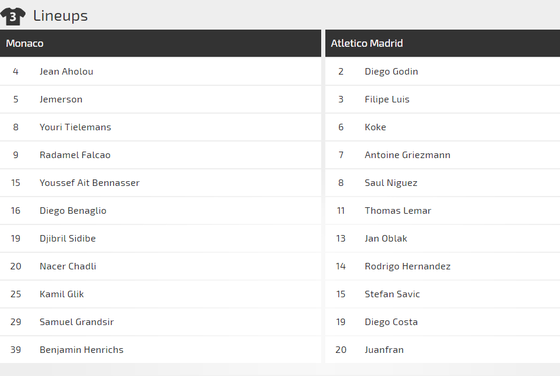This screenshot has height=376, width=560.
Task: Select Nacer Chadli from the lineup
Action: pos(68,266)
